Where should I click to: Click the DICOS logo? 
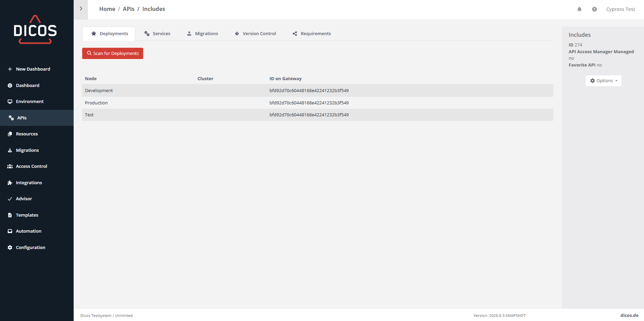pos(35,30)
